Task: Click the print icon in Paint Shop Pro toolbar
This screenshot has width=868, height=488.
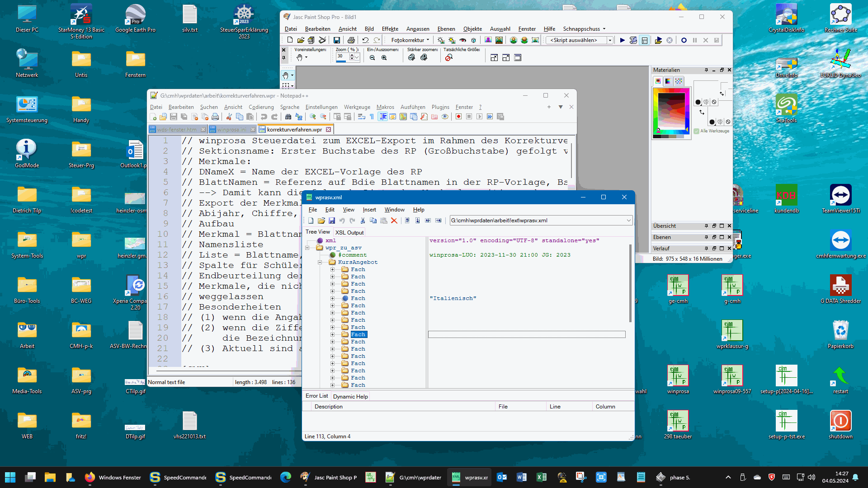Action: pos(351,40)
